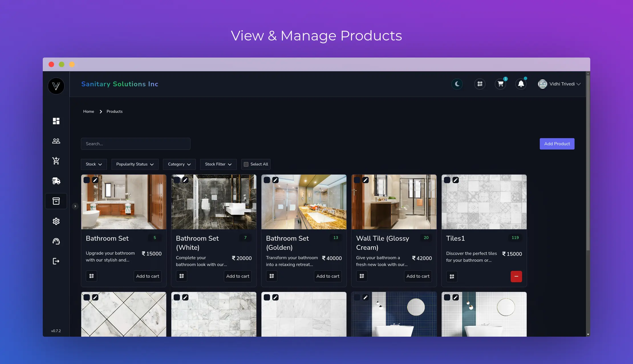The height and width of the screenshot is (364, 633).
Task: Open delivery truck icon in sidebar
Action: tap(56, 181)
